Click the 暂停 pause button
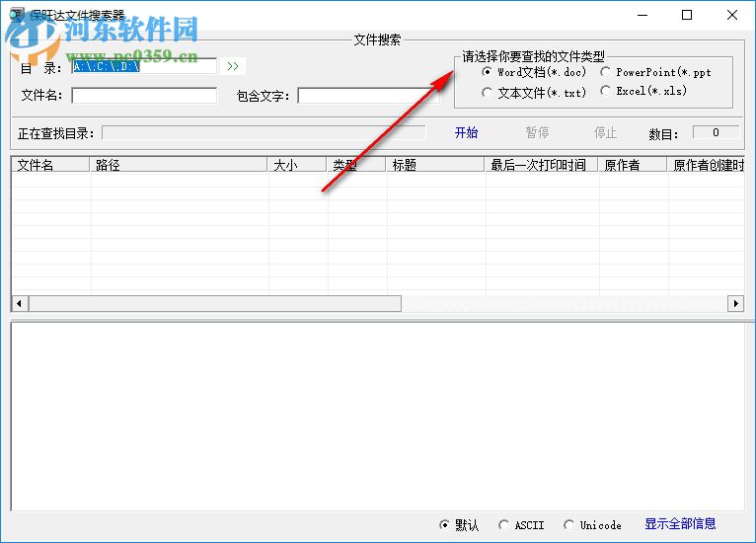Viewport: 756px width, 543px height. [537, 132]
